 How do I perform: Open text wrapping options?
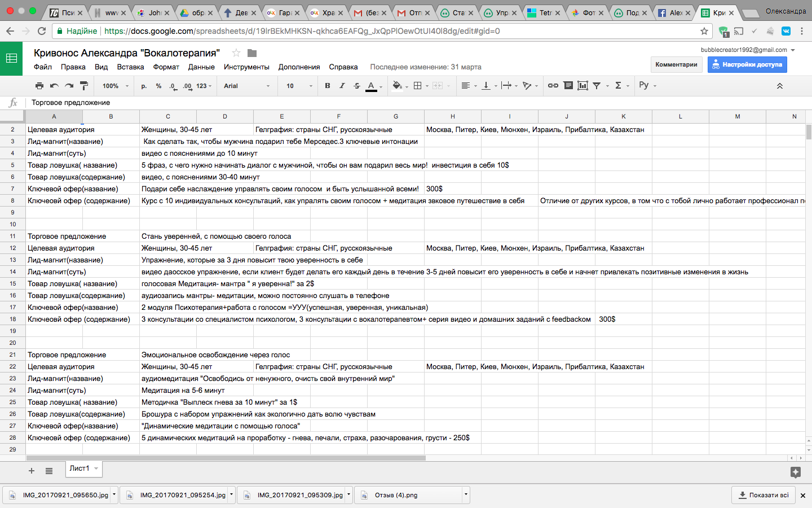pyautogui.click(x=509, y=86)
